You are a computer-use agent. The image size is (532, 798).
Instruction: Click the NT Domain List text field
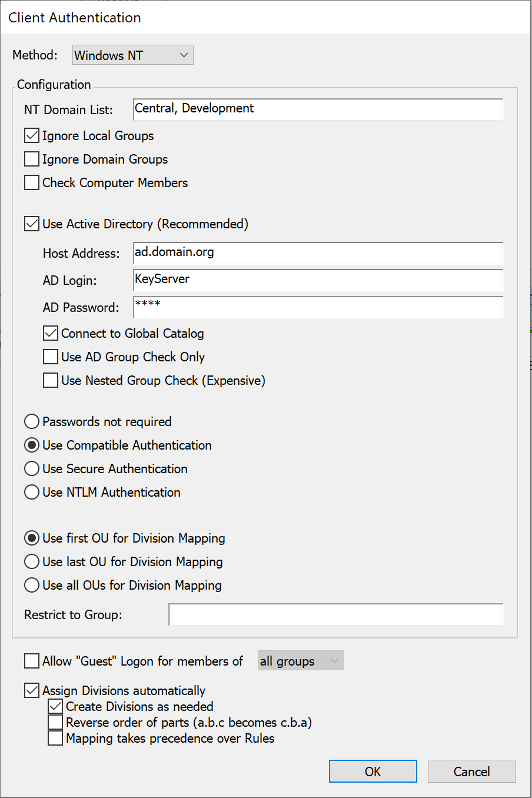(x=318, y=109)
